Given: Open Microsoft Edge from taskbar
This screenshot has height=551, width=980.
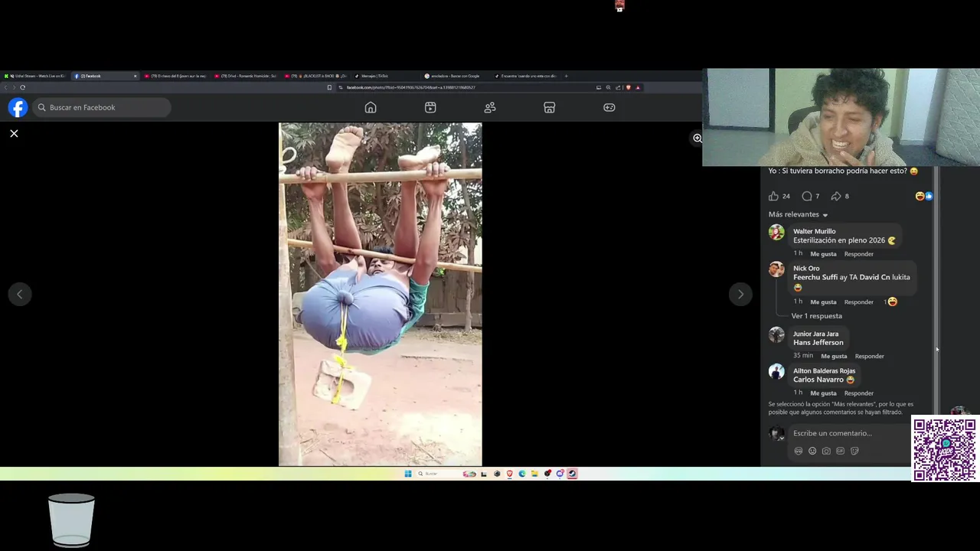Looking at the screenshot, I should (522, 474).
